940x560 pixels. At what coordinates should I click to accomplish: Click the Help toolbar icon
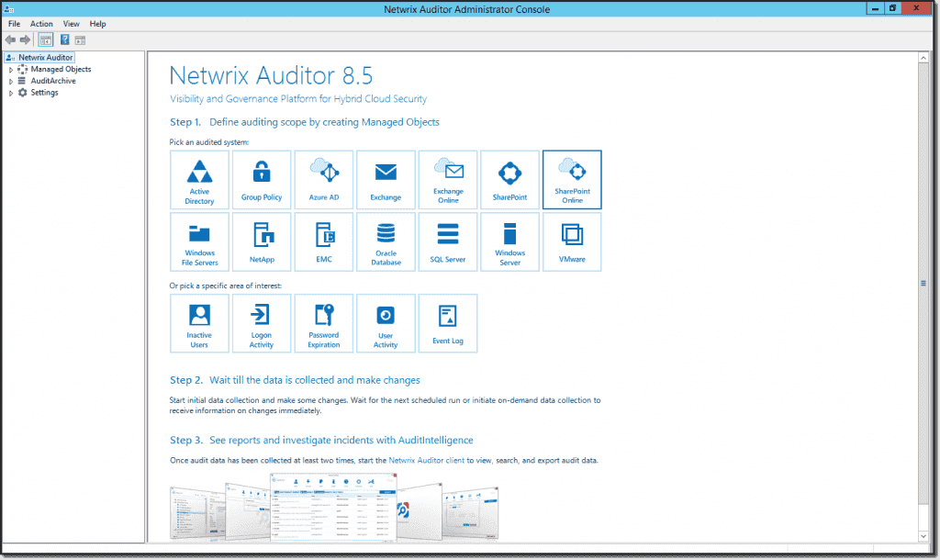(65, 40)
